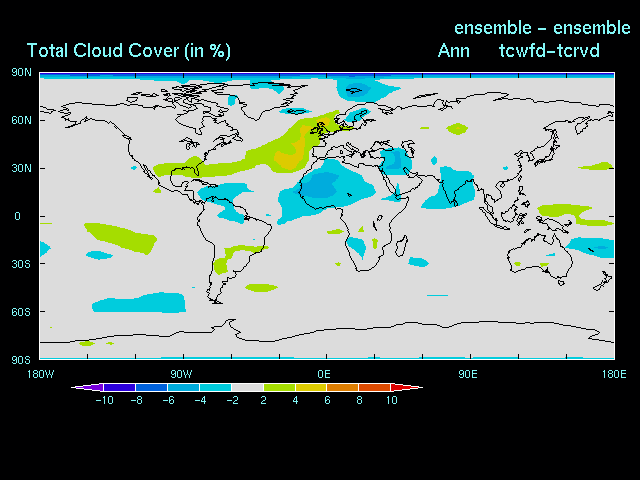Click the 'tcwfd-tcrvd' label
Screen dimensions: 640x480
tap(549, 51)
